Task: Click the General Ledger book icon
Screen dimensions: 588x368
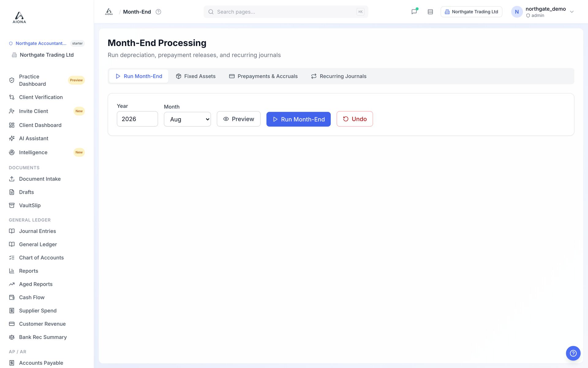Action: click(12, 244)
